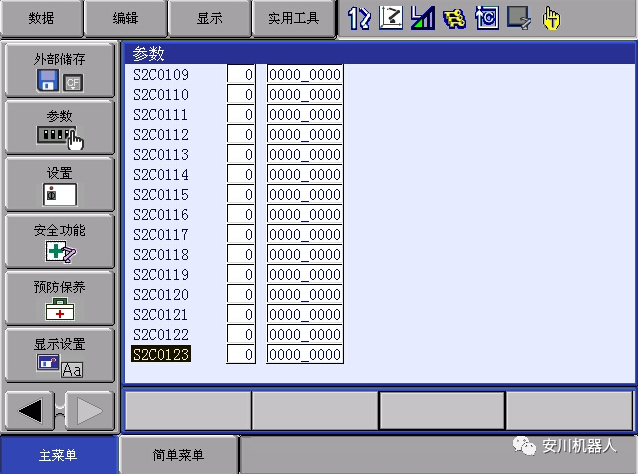The height and width of the screenshot is (474, 638).
Task: Click the job number status icon
Action: (x=359, y=18)
